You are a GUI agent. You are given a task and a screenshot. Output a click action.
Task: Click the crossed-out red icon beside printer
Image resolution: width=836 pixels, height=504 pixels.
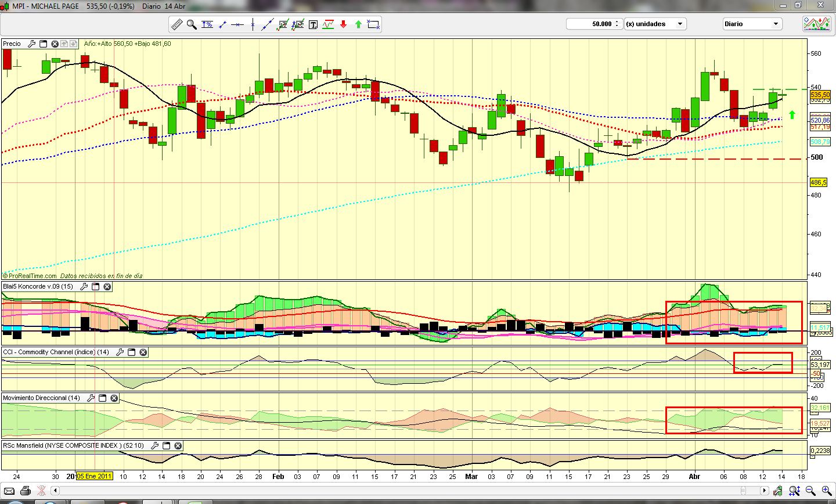coord(41,491)
